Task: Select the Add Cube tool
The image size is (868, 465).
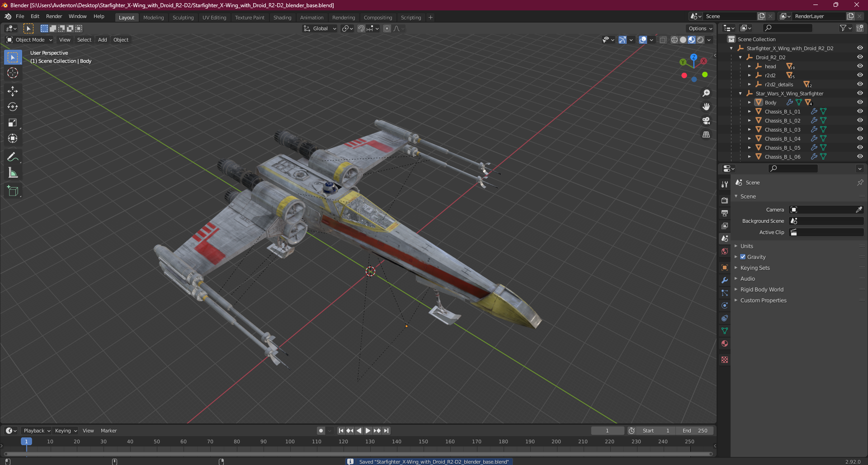Action: [13, 191]
